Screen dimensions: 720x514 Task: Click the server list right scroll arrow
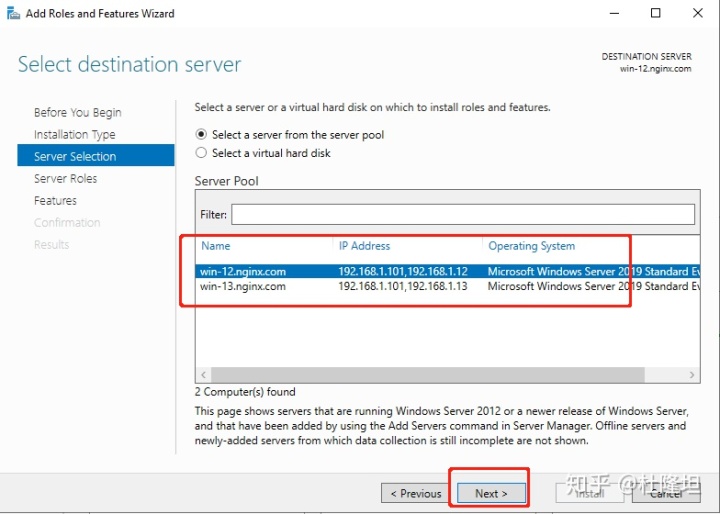[x=692, y=375]
